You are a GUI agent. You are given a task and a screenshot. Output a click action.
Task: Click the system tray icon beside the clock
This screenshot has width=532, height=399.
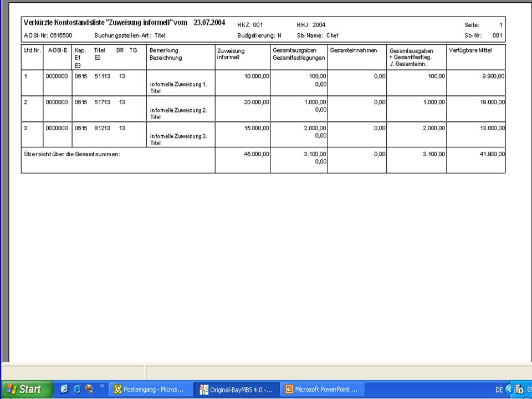pyautogui.click(x=519, y=390)
